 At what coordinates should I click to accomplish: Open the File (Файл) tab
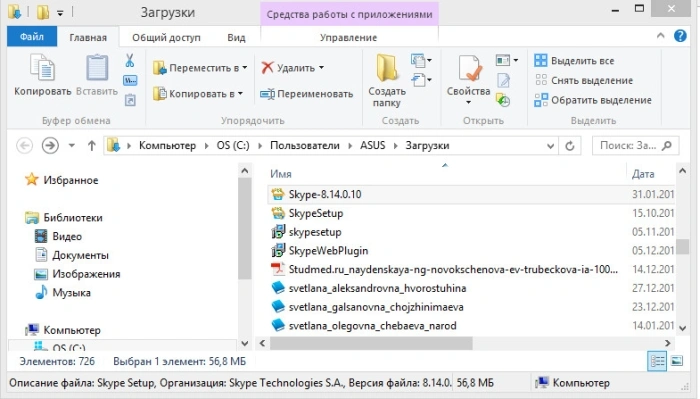click(x=32, y=37)
